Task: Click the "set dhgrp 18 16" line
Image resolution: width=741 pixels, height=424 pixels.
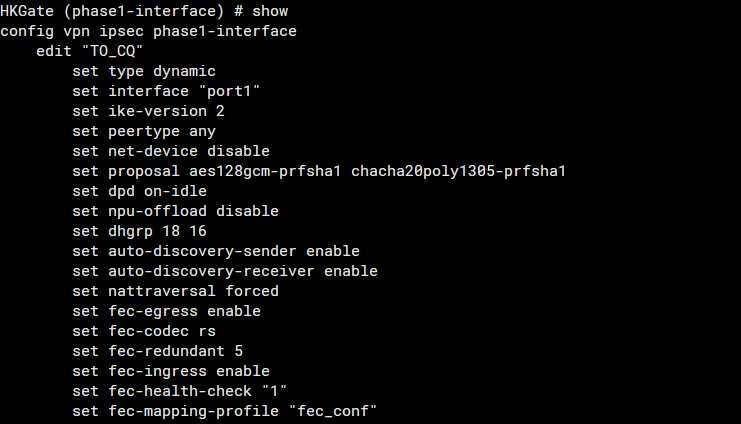Action: tap(139, 231)
